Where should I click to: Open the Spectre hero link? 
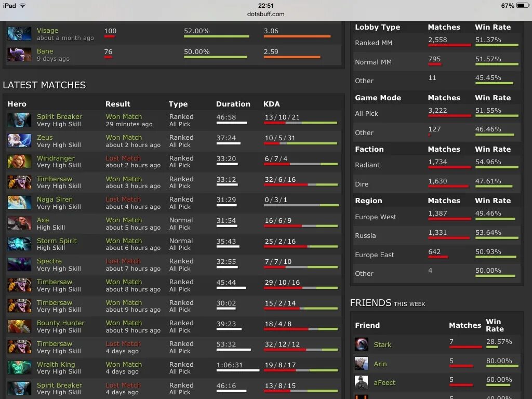coord(49,261)
